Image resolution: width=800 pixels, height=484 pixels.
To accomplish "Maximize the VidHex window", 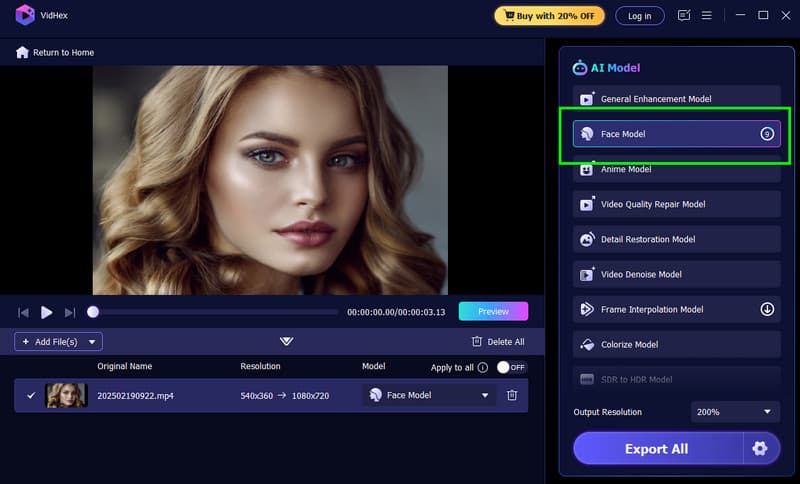I will click(x=763, y=15).
